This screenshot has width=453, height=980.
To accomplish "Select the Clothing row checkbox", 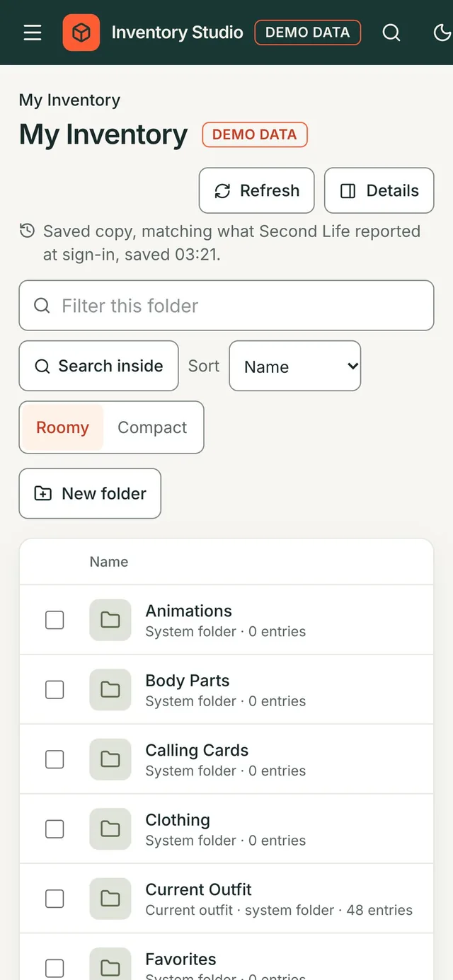I will tap(55, 829).
